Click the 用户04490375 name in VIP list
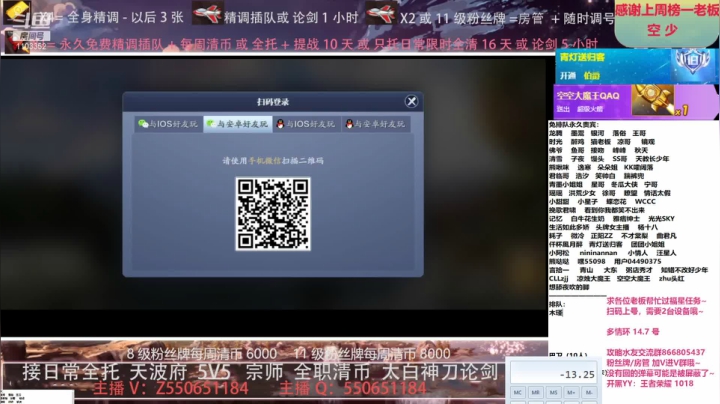720x404 pixels. (637, 261)
